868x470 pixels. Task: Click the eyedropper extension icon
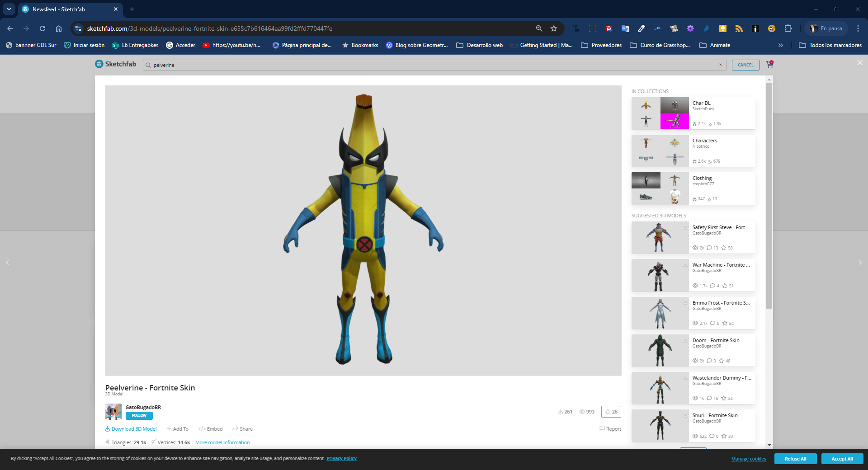click(x=642, y=28)
